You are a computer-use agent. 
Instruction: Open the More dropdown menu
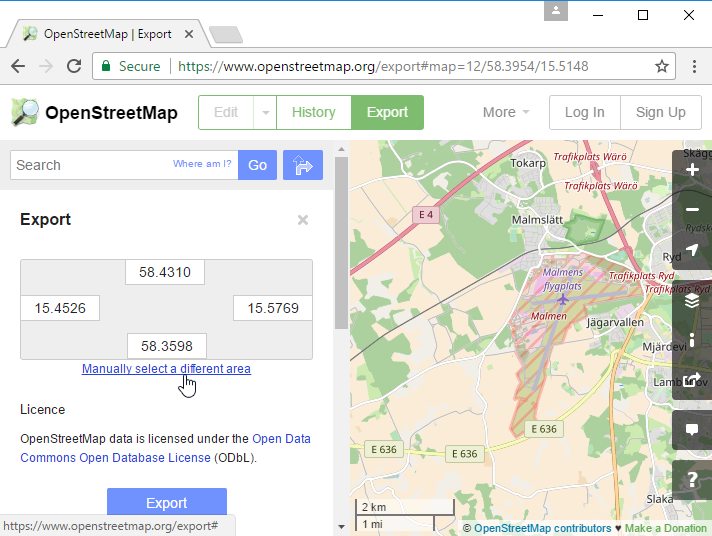[x=506, y=112]
